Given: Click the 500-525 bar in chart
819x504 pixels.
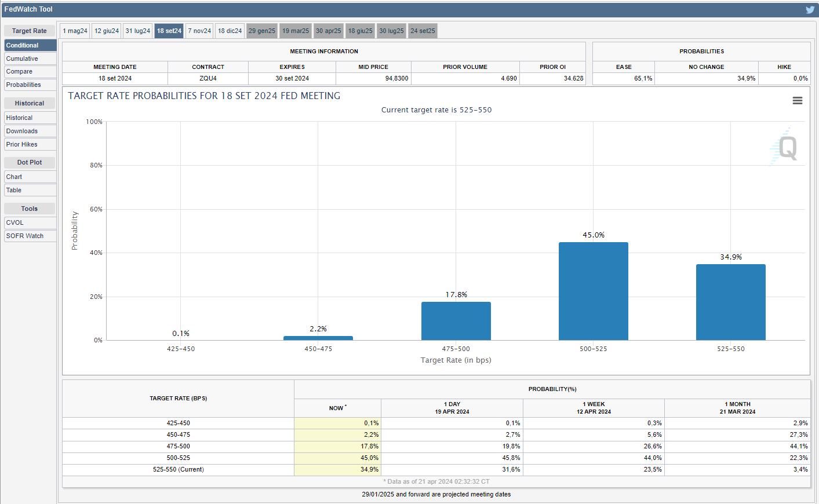Looking at the screenshot, I should click(x=593, y=291).
